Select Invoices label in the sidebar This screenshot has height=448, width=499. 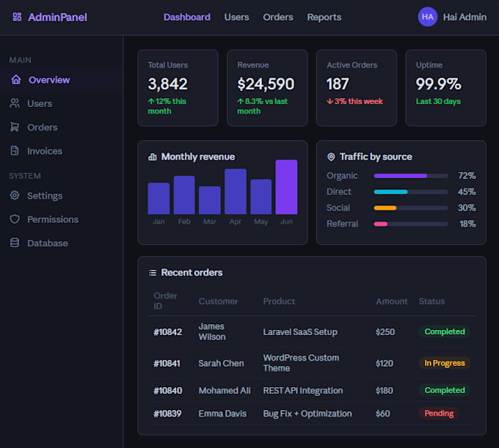click(45, 151)
